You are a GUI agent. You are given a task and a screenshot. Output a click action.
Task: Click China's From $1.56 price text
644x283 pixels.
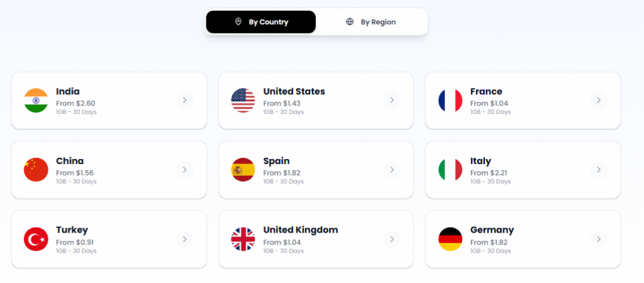pos(75,173)
